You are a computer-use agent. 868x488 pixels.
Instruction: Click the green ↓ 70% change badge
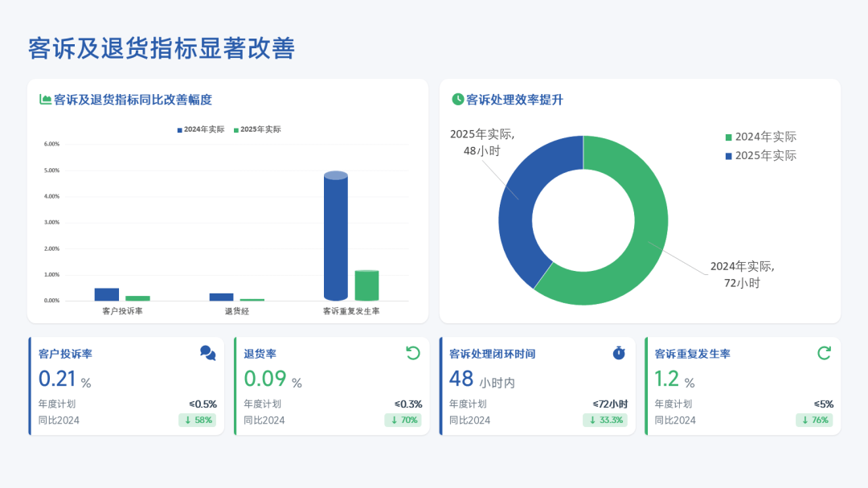click(x=403, y=420)
